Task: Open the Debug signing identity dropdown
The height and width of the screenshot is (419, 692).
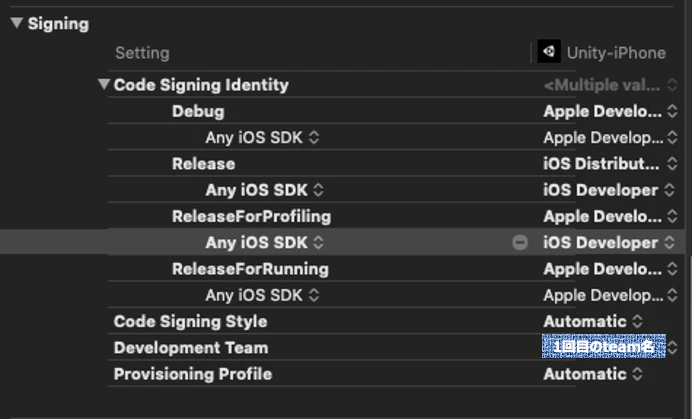Action: coord(610,111)
